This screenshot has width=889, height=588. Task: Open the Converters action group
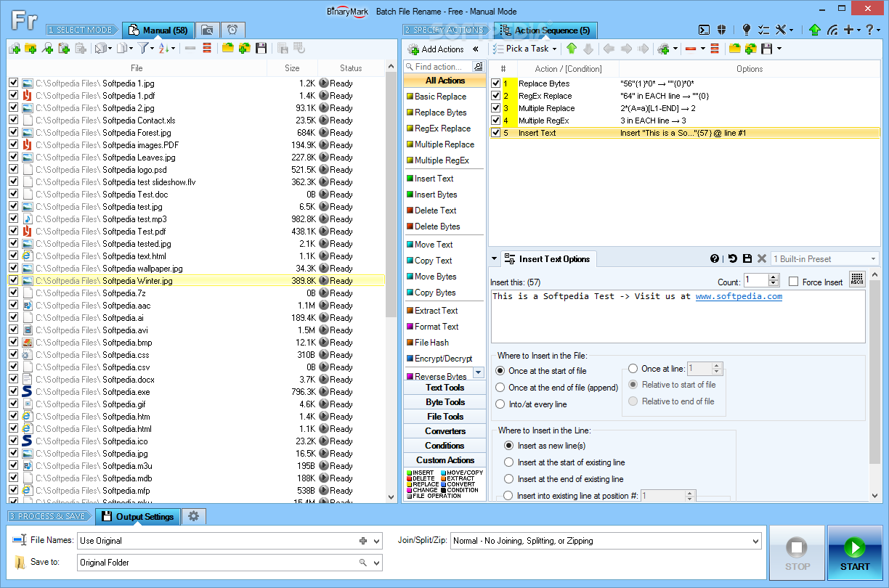click(444, 431)
